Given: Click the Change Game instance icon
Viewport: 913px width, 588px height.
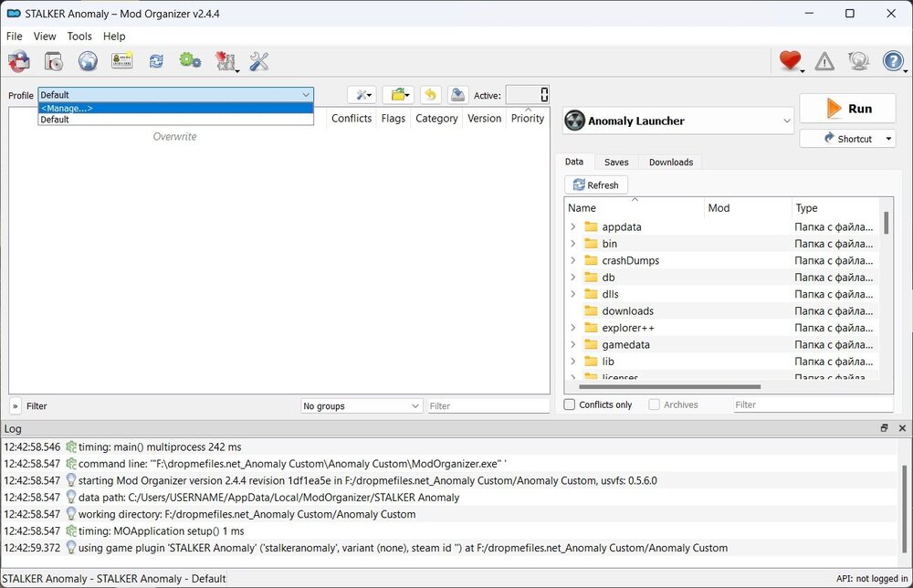Looking at the screenshot, I should (18, 61).
